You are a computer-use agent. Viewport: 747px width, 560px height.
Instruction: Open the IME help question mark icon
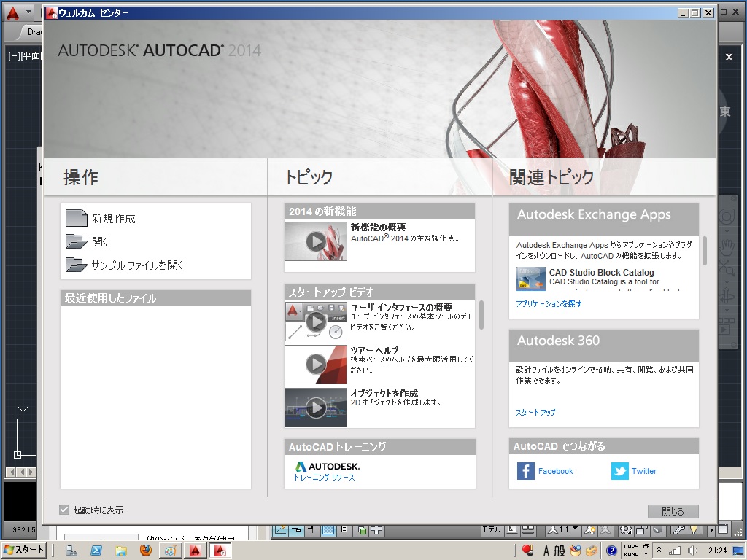[611, 551]
